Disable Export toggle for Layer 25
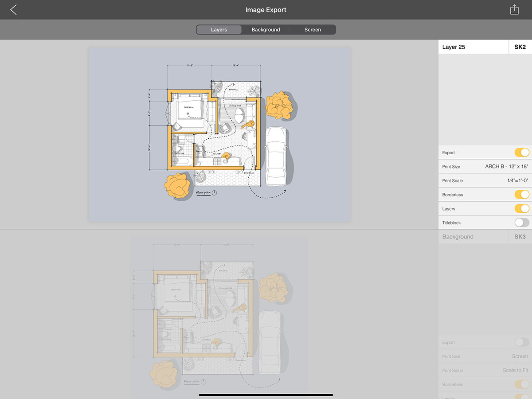Image resolution: width=532 pixels, height=399 pixels. 522,153
